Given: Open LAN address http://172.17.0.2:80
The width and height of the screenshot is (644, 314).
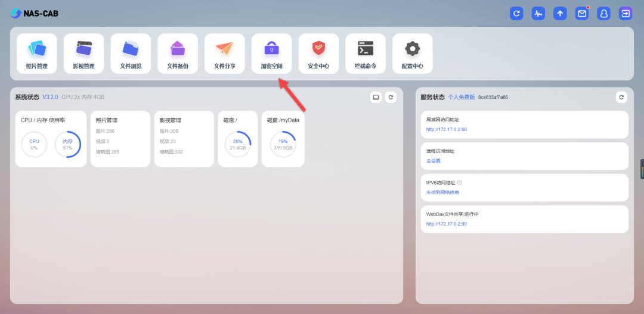Looking at the screenshot, I should pyautogui.click(x=447, y=129).
